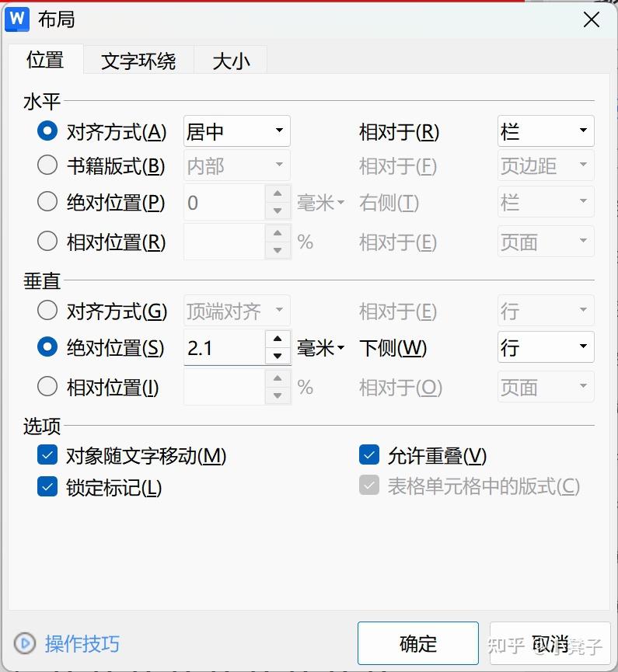
Task: Toggle off 允许重叠 checkbox
Action: 368,456
